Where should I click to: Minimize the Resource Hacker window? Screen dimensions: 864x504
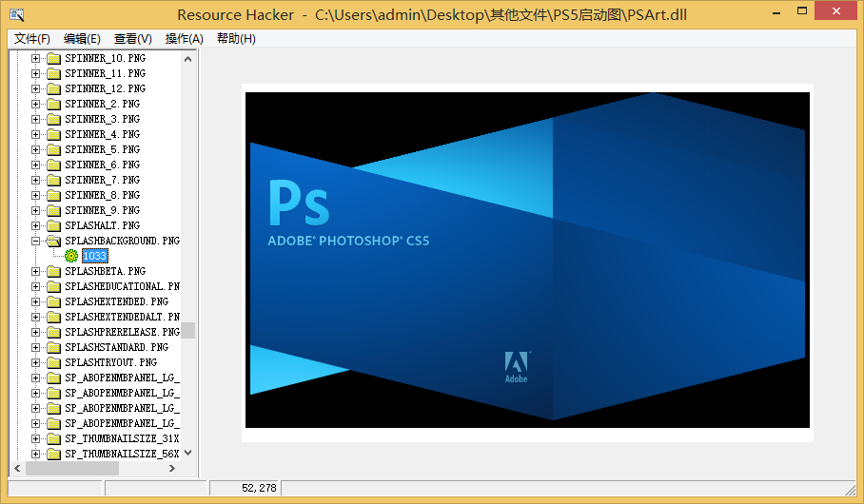[x=776, y=12]
